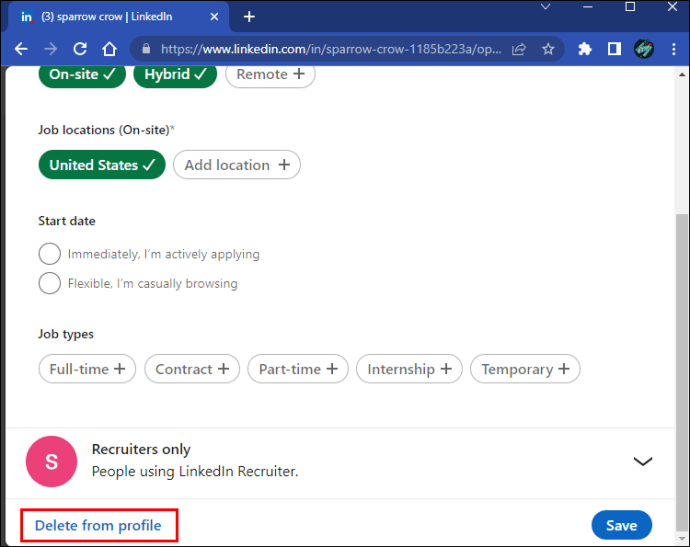Add a new job location

tap(237, 165)
